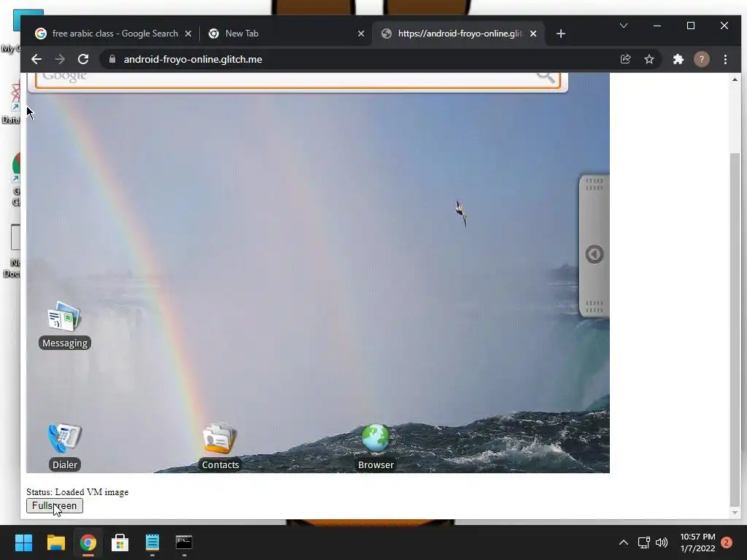
Task: Reload the current page
Action: click(x=83, y=59)
